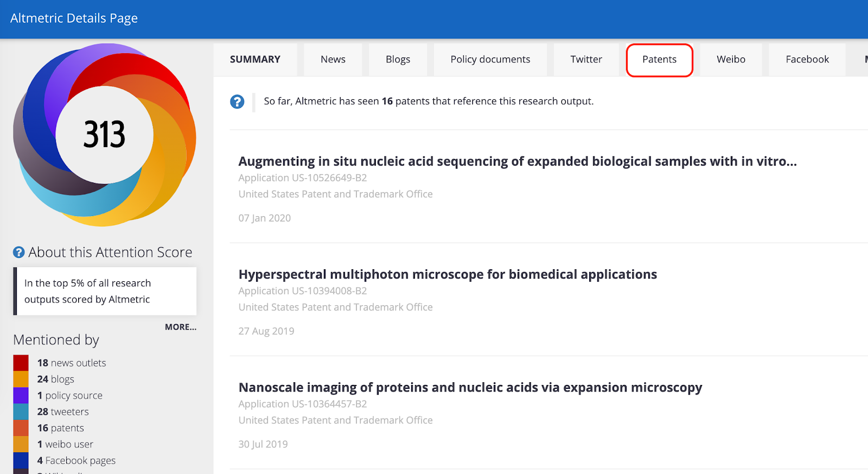Open the Facebook tab
868x474 pixels.
[807, 60]
